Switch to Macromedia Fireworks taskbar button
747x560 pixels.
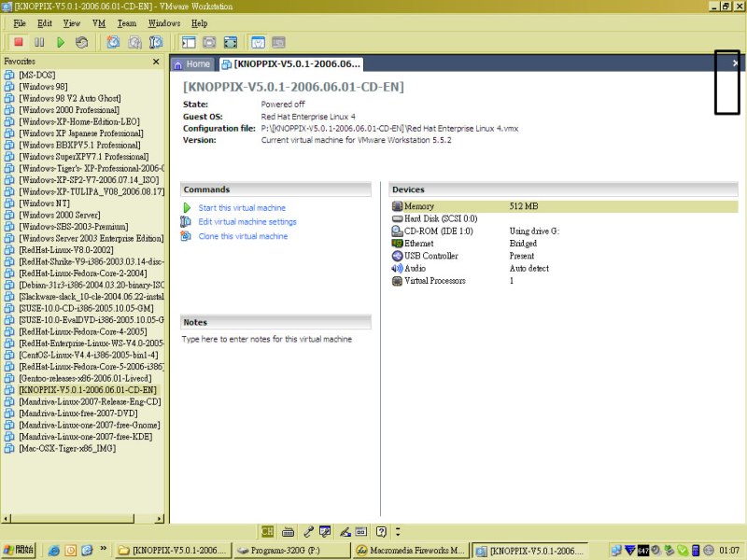(410, 550)
